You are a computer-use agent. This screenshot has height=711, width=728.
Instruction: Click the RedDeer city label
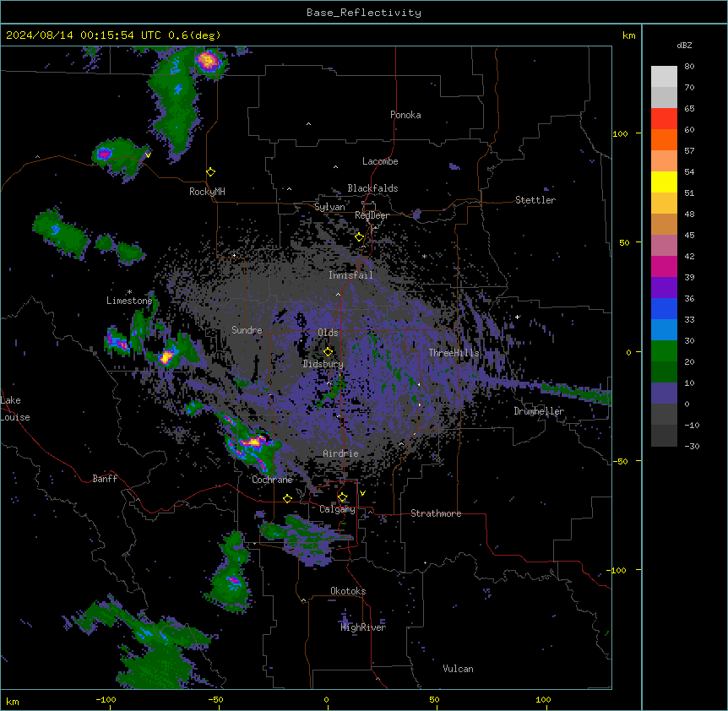pos(372,215)
